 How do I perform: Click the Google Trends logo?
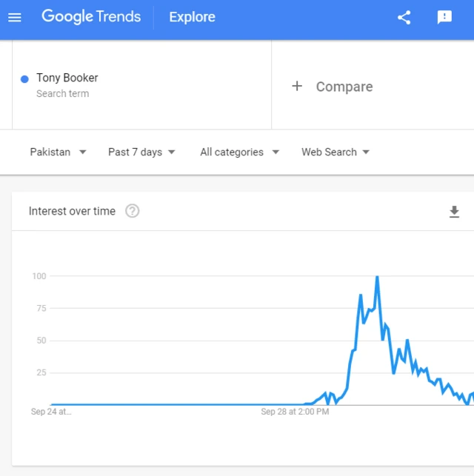coord(91,17)
